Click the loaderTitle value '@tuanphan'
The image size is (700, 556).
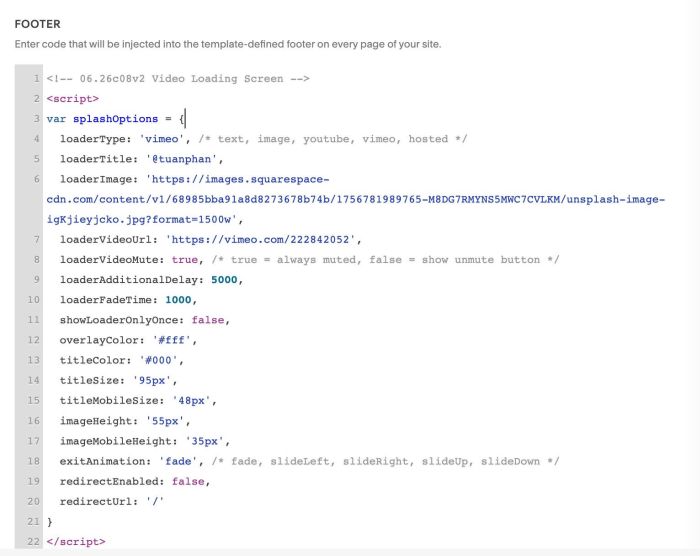click(181, 159)
